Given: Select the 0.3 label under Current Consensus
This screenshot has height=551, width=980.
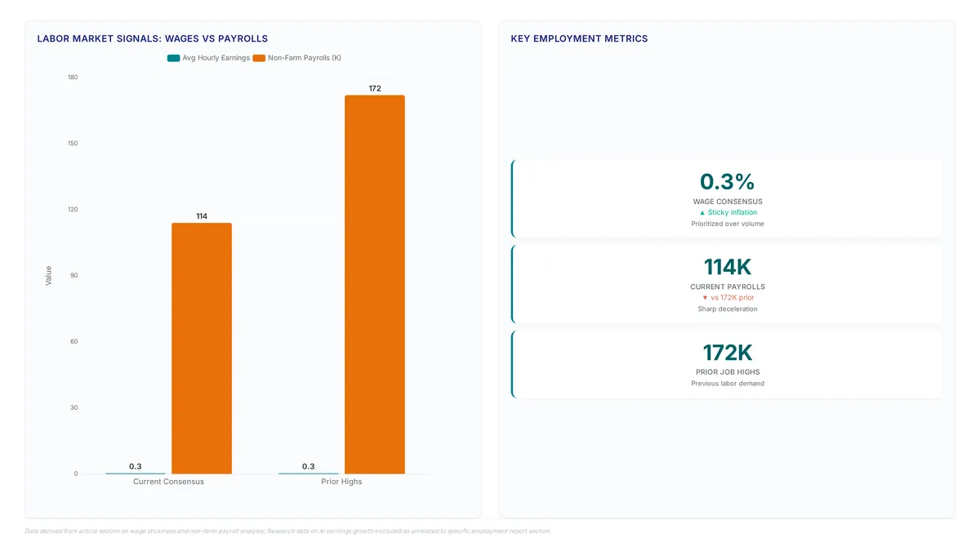Looking at the screenshot, I should point(136,467).
